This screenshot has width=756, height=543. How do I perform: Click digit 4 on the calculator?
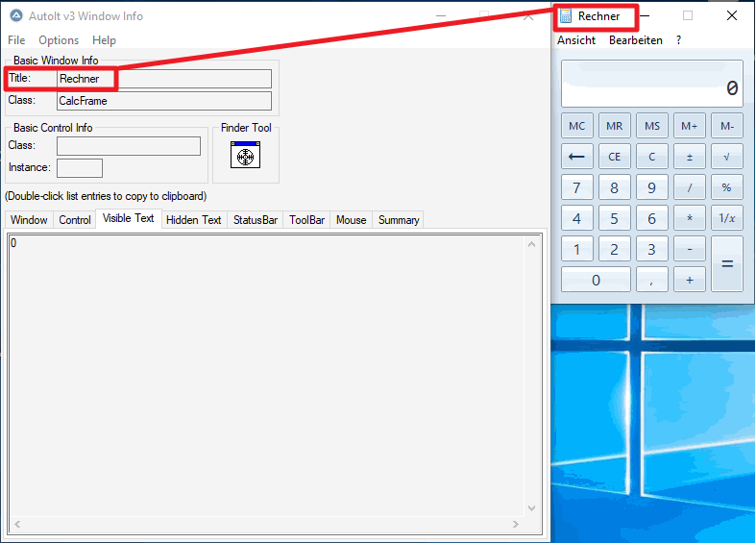click(x=576, y=218)
